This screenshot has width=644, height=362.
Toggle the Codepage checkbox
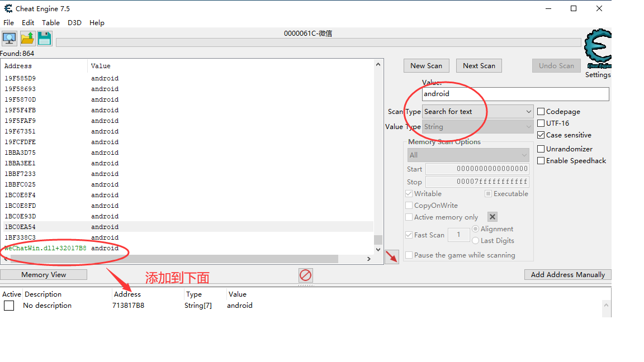pyautogui.click(x=541, y=111)
